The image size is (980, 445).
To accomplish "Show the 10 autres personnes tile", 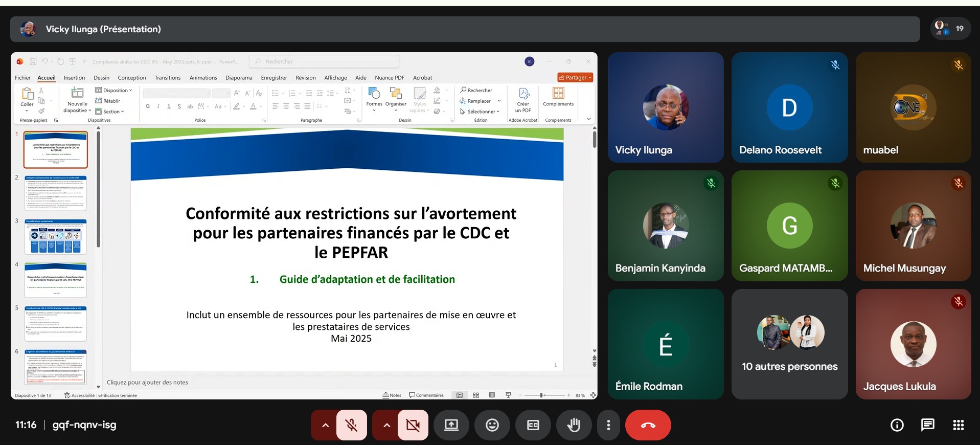I will (x=789, y=344).
